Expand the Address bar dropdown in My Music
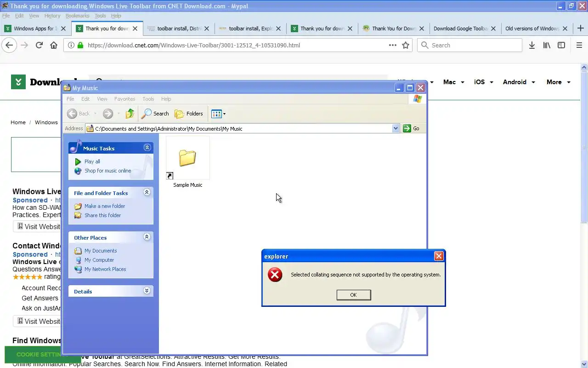 point(396,129)
